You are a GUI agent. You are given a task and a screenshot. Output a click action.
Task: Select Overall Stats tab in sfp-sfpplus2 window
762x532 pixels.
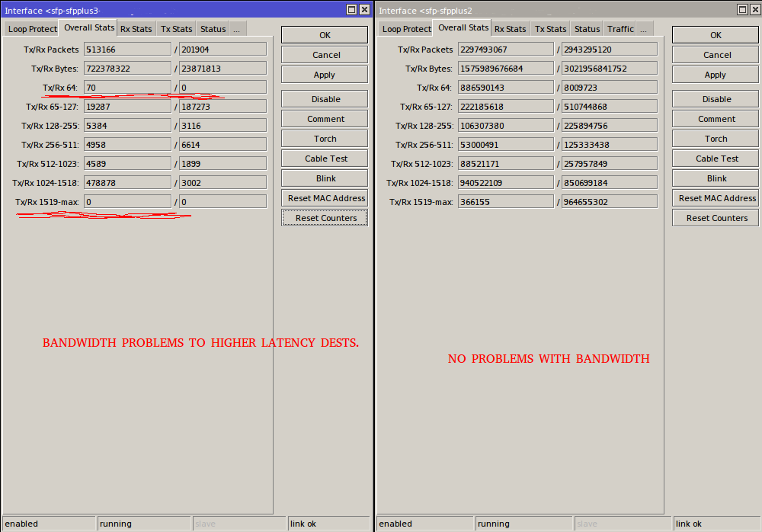click(x=463, y=27)
